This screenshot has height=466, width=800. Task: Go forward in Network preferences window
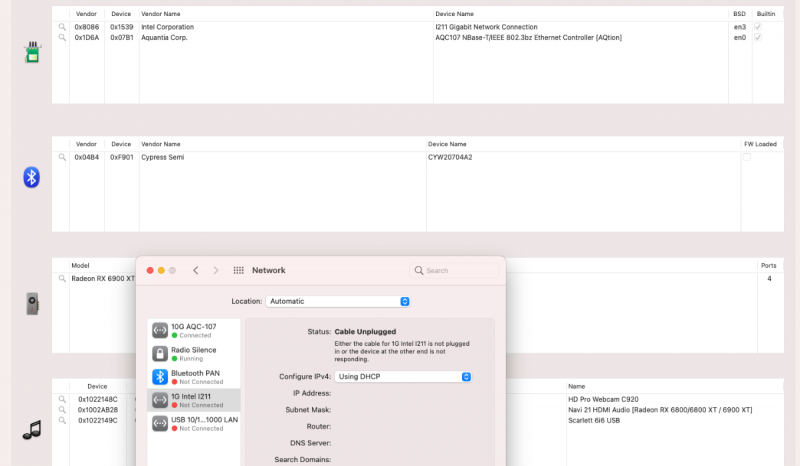216,271
